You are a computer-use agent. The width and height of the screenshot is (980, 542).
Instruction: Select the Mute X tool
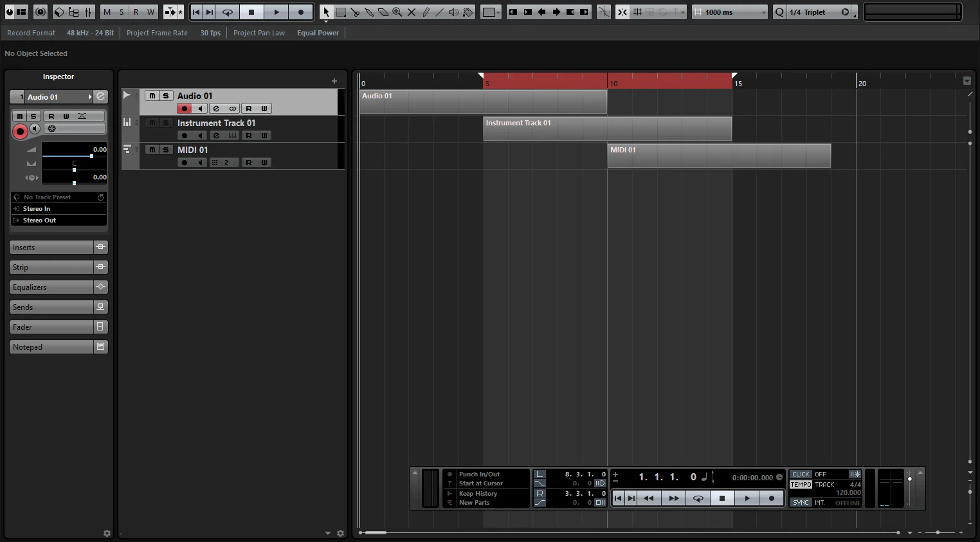tap(412, 12)
